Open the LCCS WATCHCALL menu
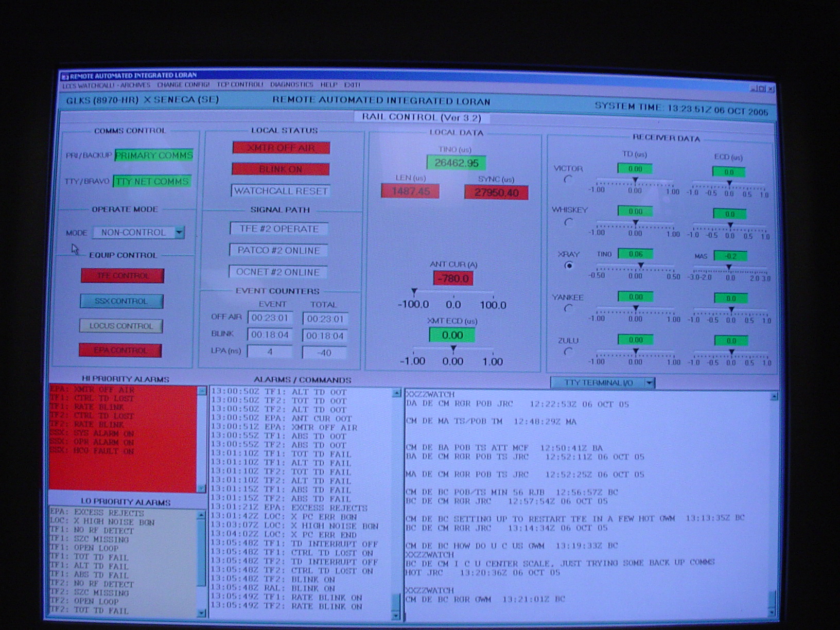Screen dimensions: 840x630 (x=87, y=85)
